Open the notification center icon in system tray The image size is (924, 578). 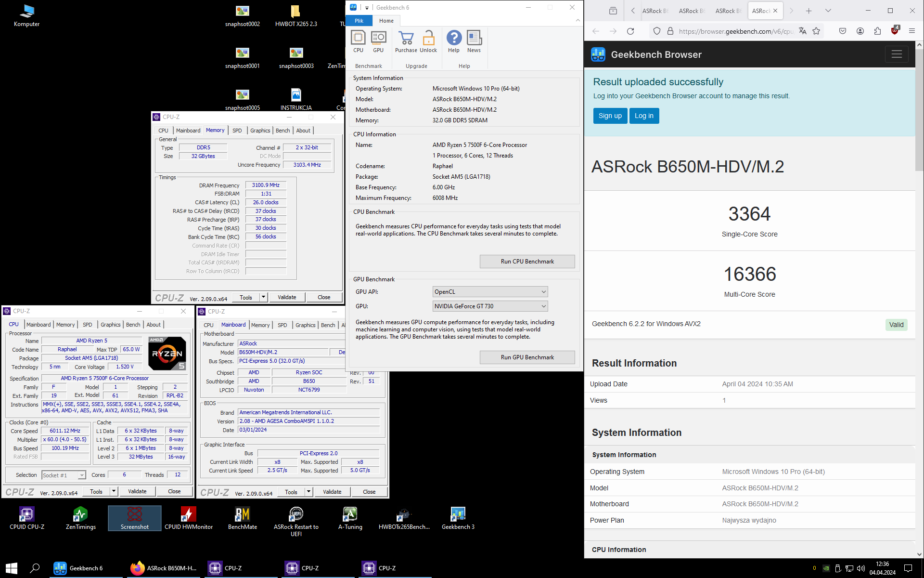908,568
